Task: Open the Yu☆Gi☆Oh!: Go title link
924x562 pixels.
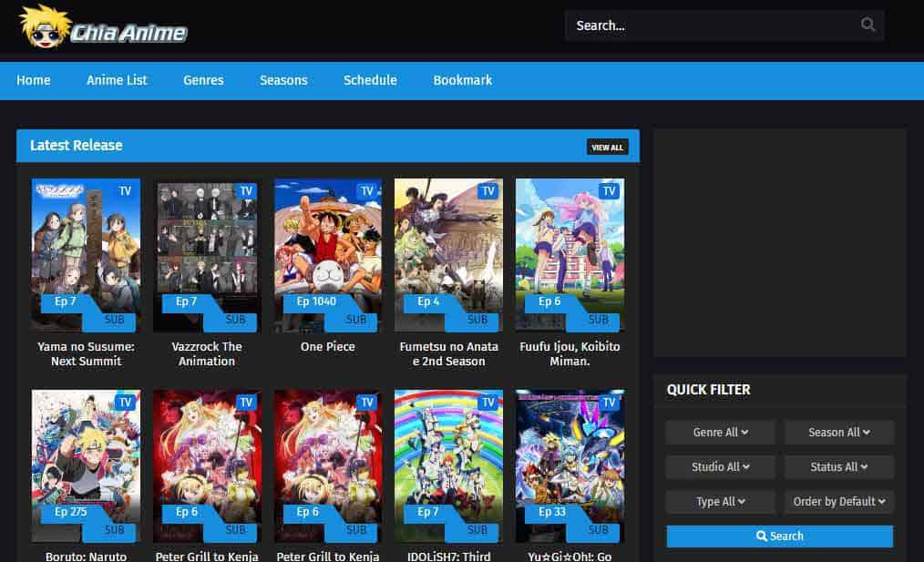Action: [570, 557]
